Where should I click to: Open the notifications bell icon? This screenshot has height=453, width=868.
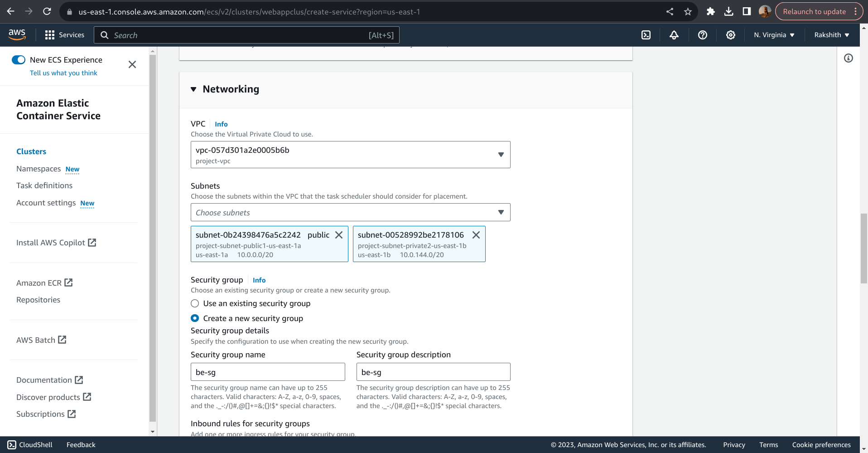click(674, 35)
